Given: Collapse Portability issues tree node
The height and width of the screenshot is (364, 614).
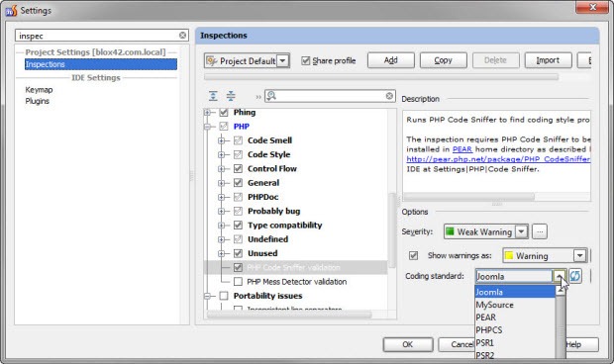Looking at the screenshot, I should (208, 296).
